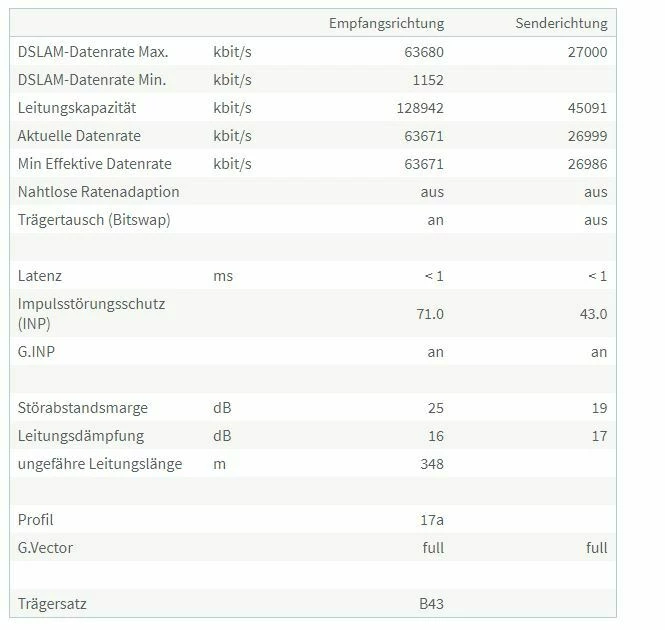Click the Leitungsdämpfung value 16
Screen dimensions: 665x630
pos(436,436)
